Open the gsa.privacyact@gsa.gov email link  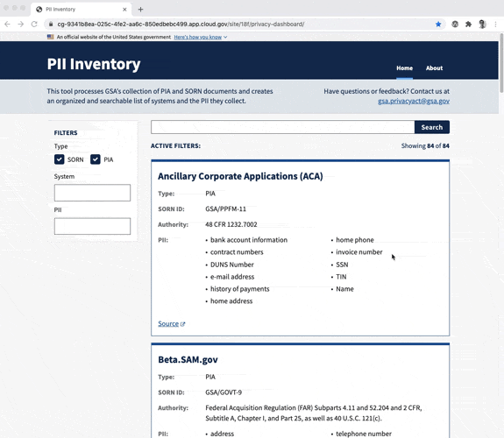coord(414,101)
